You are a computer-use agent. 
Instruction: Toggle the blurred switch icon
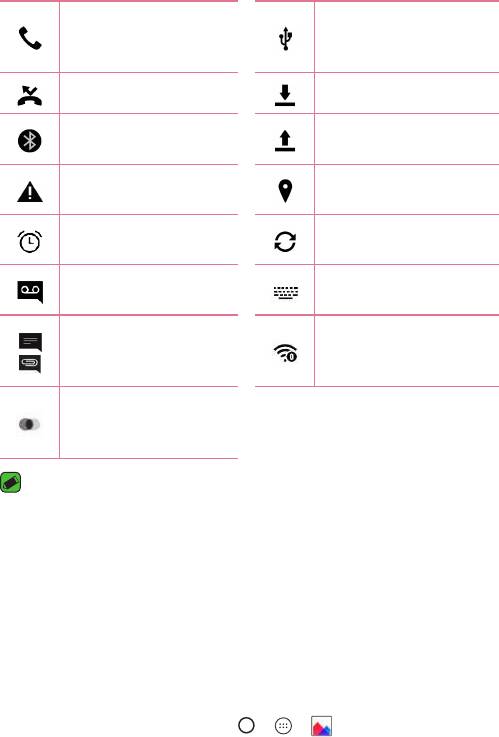29,424
